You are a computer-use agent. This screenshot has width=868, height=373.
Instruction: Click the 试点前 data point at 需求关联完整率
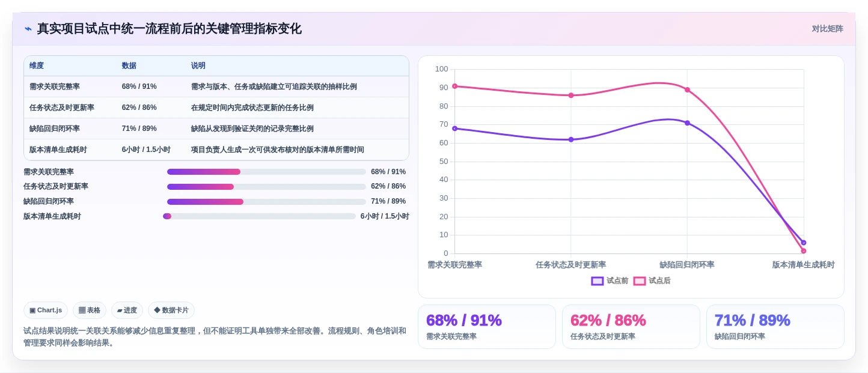pyautogui.click(x=454, y=129)
